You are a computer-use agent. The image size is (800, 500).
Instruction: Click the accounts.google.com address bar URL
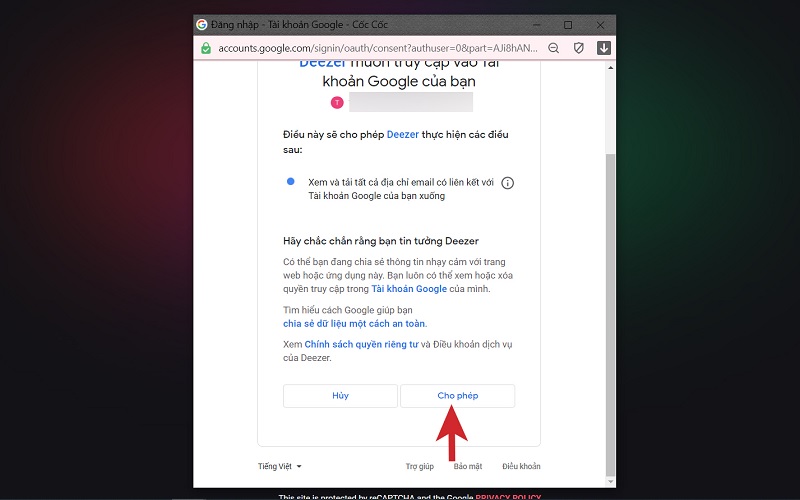coord(378,48)
